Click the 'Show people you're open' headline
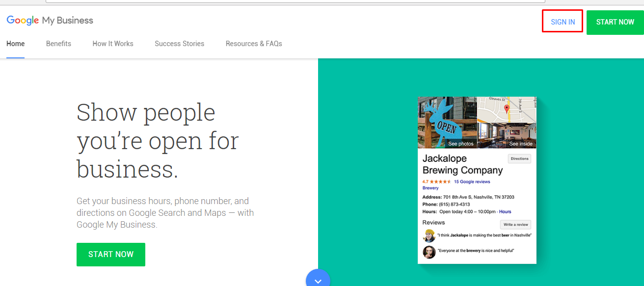 [x=158, y=140]
